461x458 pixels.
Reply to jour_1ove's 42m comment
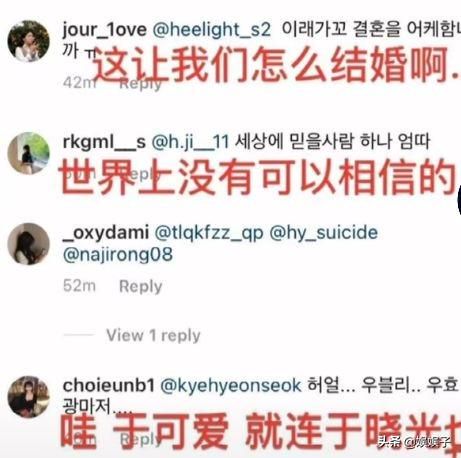pos(141,83)
